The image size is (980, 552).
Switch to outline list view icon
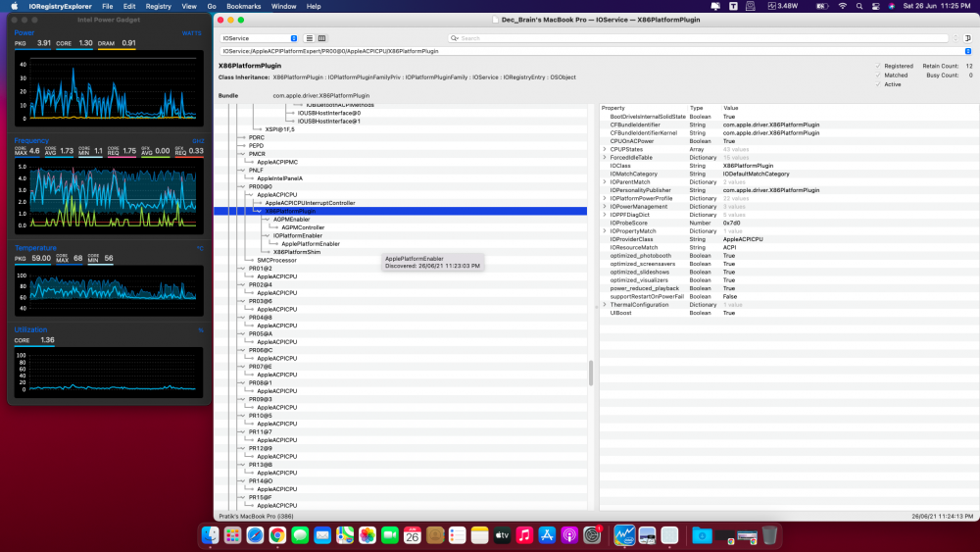pyautogui.click(x=310, y=38)
